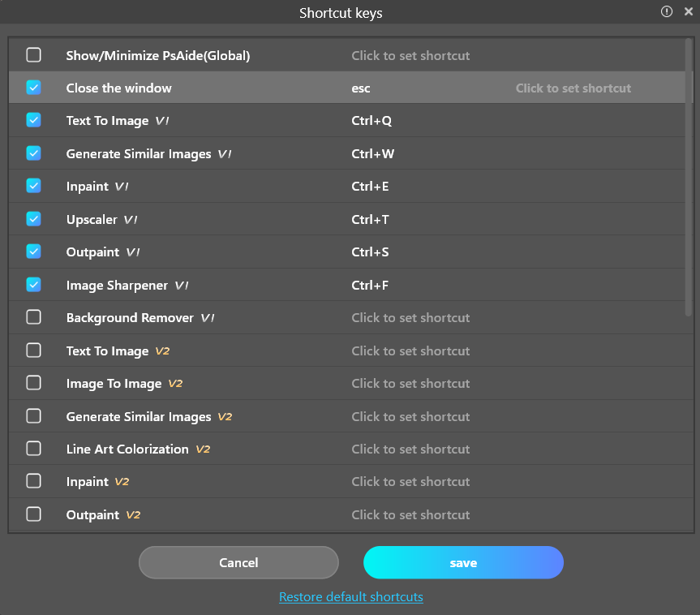The height and width of the screenshot is (615, 700).
Task: Click the save button
Action: (x=463, y=562)
